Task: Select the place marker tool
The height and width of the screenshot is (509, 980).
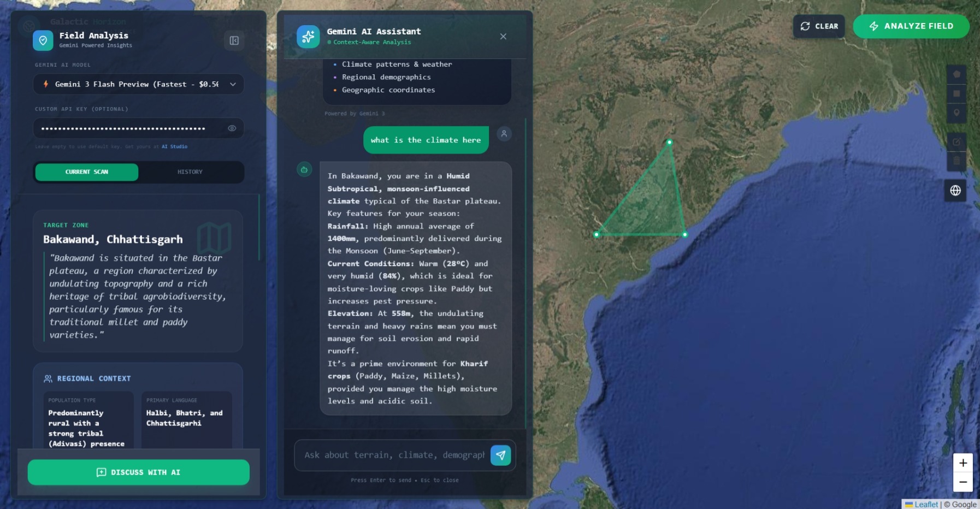Action: point(957,113)
